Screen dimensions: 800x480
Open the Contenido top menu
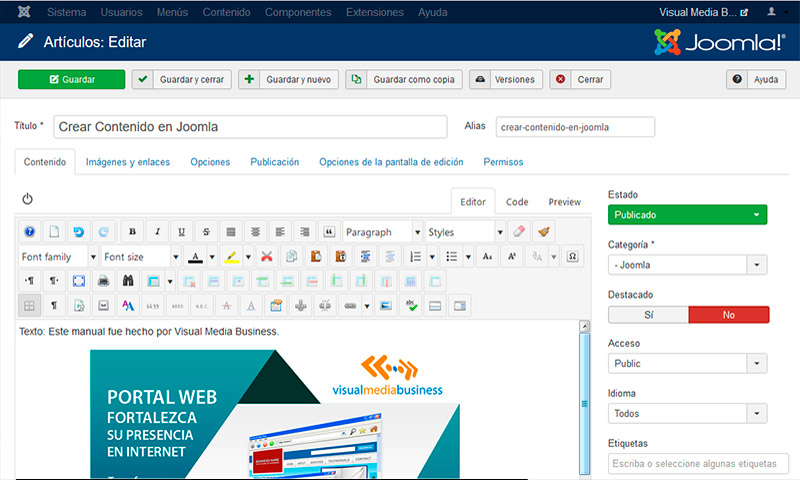[227, 12]
